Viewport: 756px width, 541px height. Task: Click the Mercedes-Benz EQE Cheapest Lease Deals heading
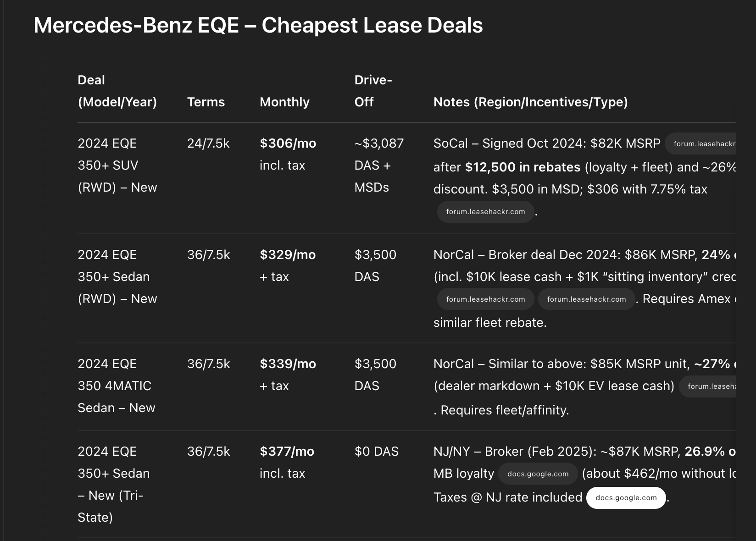(x=258, y=25)
